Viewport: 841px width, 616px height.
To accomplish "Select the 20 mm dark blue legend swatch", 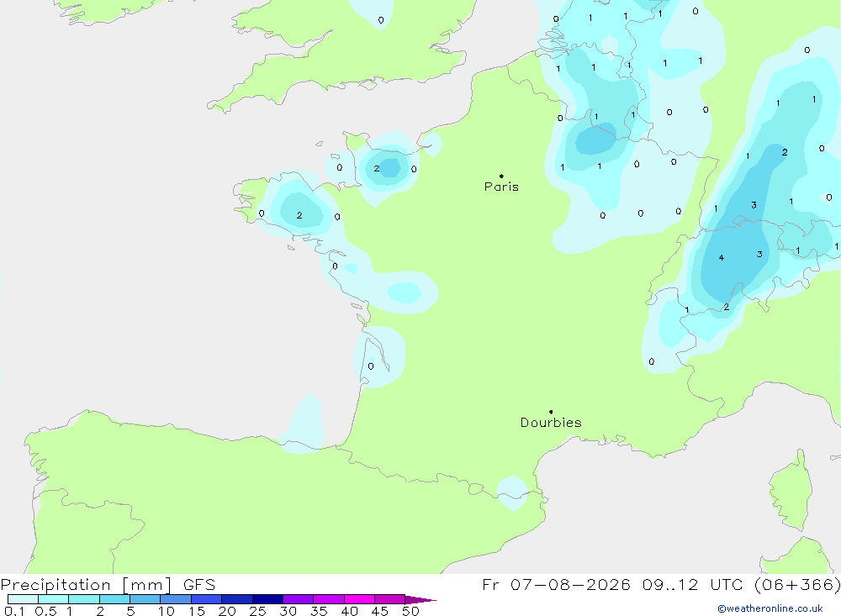I will click(236, 599).
